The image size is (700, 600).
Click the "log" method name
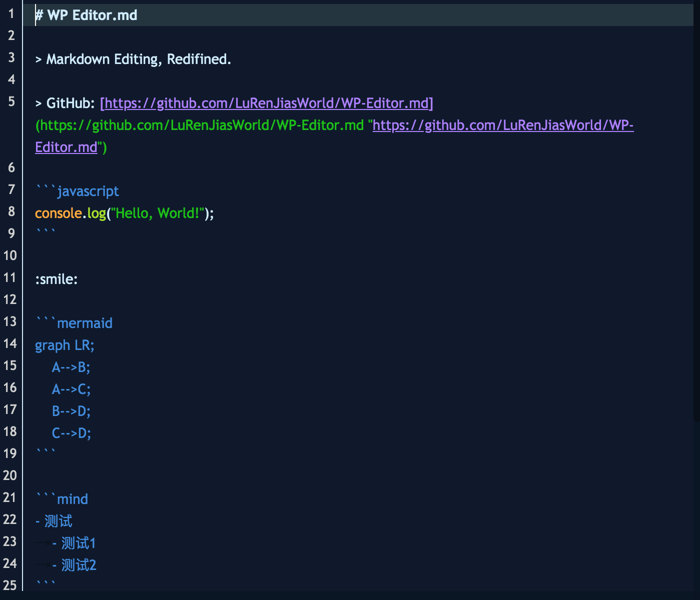(97, 213)
